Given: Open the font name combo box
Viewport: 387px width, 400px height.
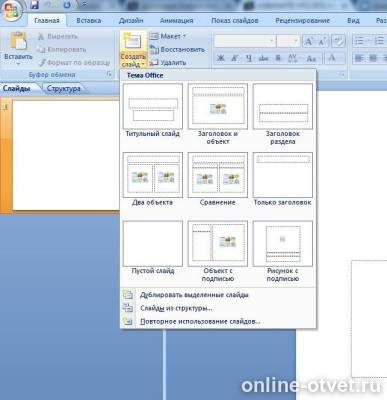Looking at the screenshot, I should coord(245,41).
